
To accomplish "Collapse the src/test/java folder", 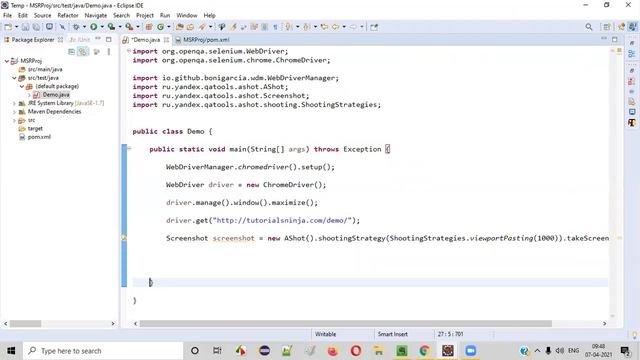I will [x=14, y=78].
